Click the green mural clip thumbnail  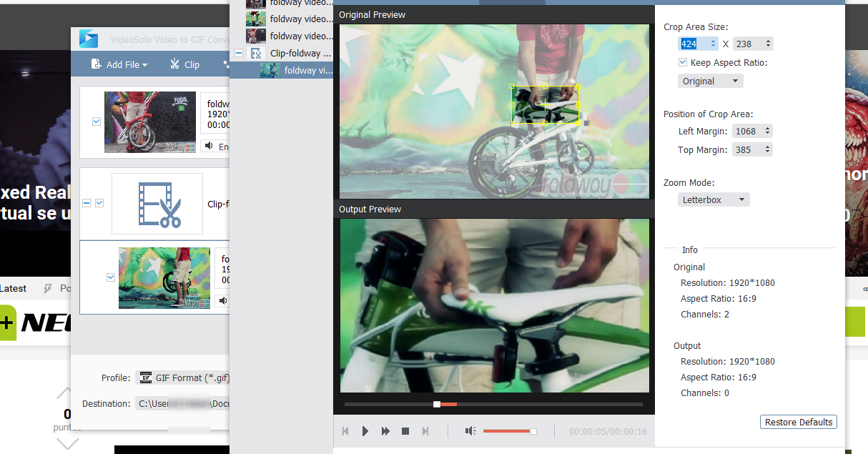(x=164, y=278)
